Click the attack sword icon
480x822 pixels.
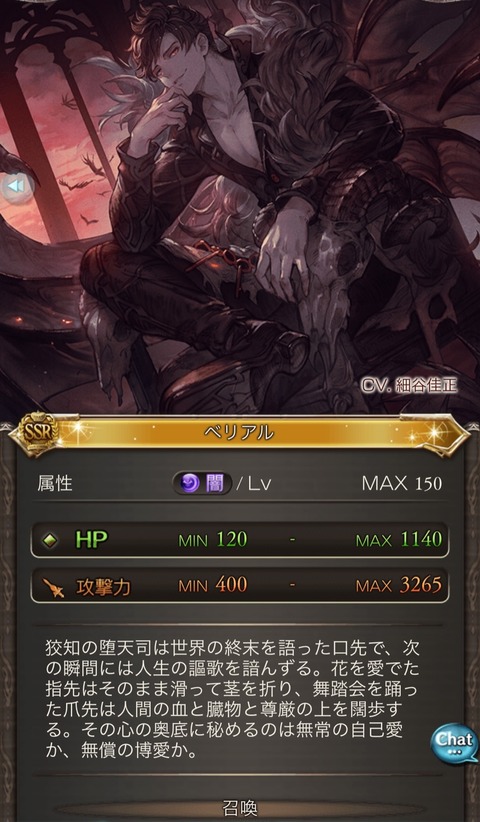pyautogui.click(x=54, y=587)
